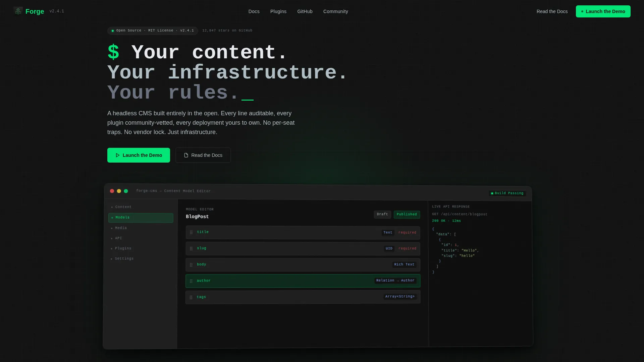
Task: Click the Forge logo icon
Action: [x=18, y=11]
